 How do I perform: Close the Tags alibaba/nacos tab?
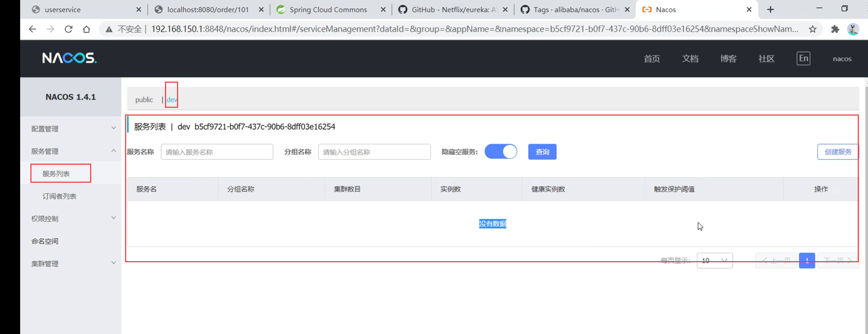click(627, 10)
